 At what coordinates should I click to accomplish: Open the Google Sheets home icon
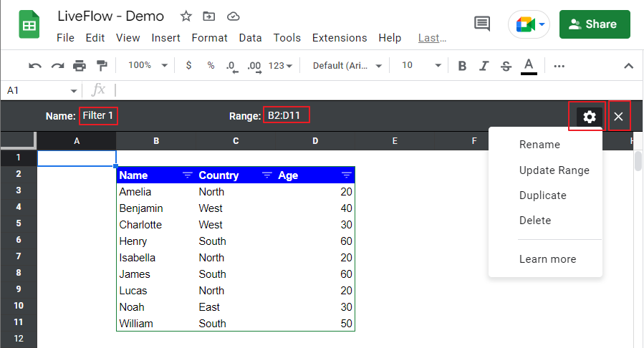click(29, 26)
